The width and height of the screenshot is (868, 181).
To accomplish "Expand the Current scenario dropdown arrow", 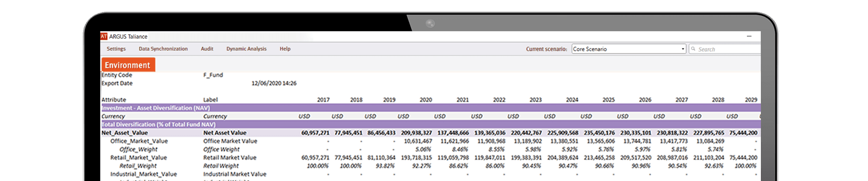I will [683, 49].
